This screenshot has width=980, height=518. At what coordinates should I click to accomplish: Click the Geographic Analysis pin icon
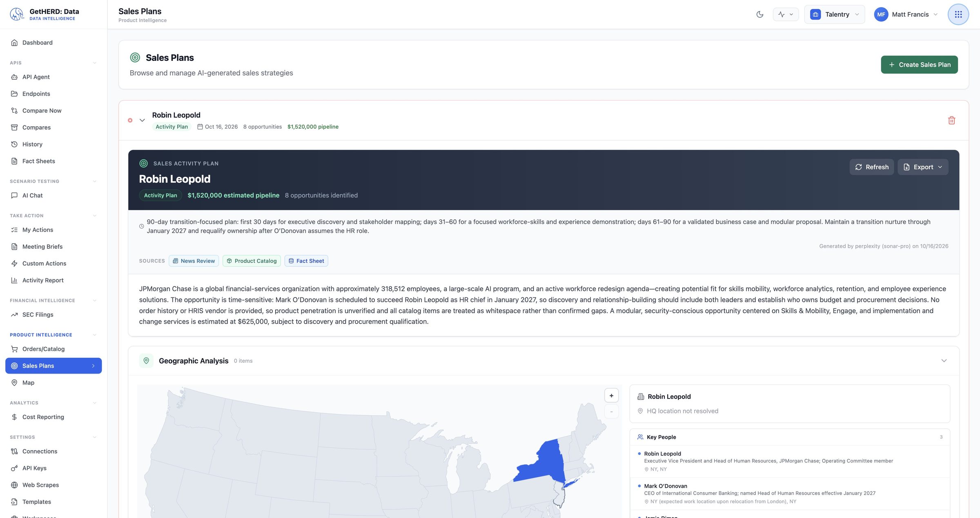coord(146,361)
